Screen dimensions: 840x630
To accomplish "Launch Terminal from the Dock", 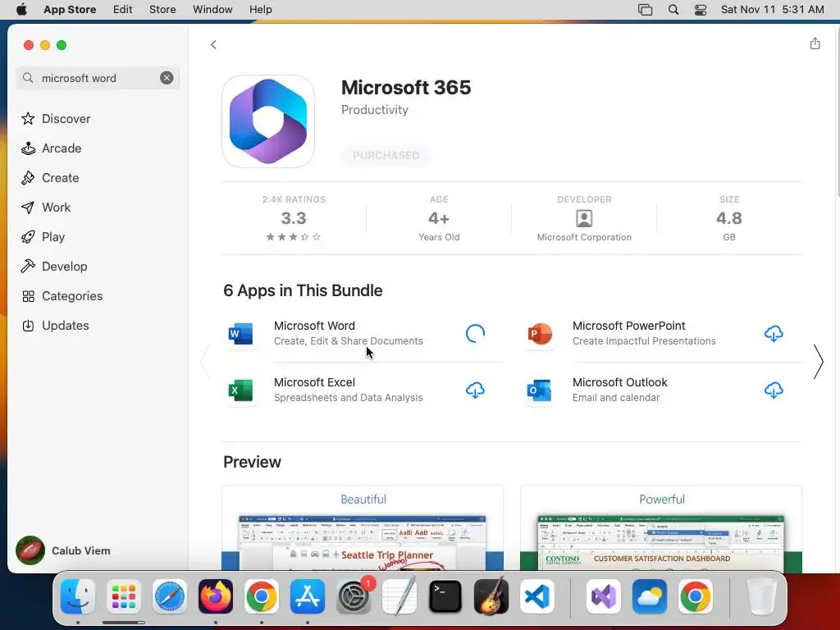I will coord(445,596).
